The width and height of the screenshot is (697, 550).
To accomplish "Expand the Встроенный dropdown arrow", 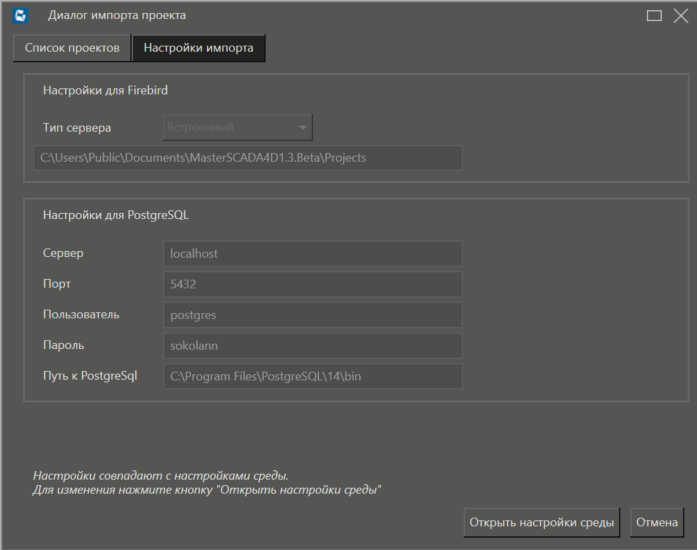I will click(x=302, y=128).
